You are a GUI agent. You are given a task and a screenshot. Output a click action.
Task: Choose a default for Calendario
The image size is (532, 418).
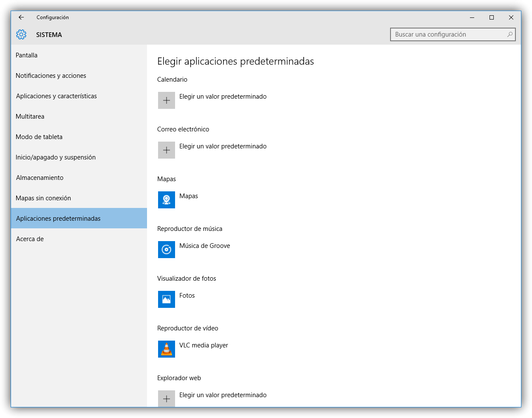223,97
